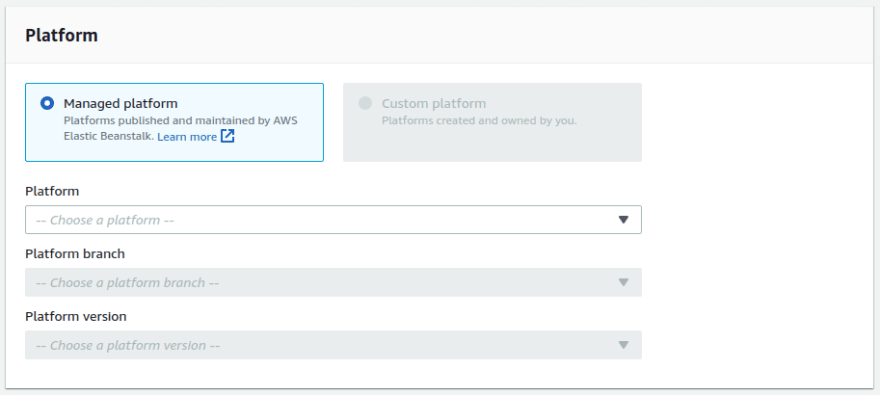This screenshot has height=395, width=880.
Task: Open the external link icon beside Learn more
Action: pos(227,136)
